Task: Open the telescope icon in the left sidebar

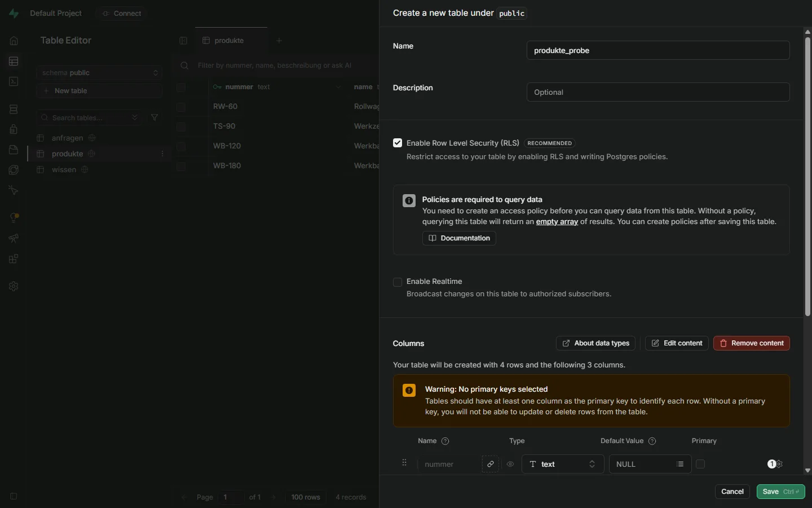Action: click(x=14, y=238)
